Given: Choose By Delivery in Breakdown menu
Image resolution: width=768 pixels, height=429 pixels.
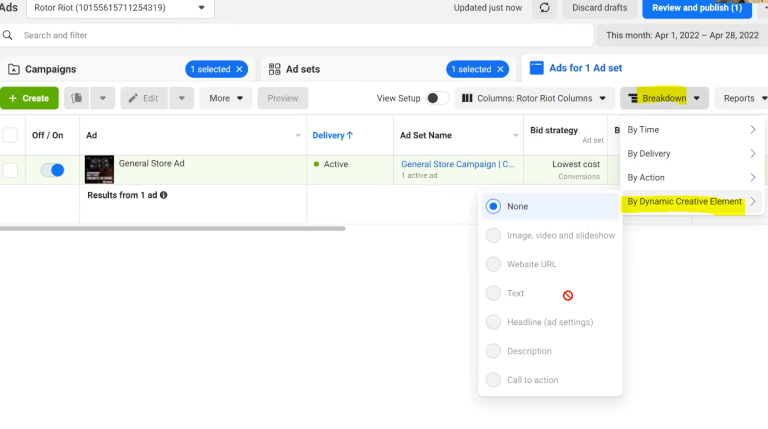Looking at the screenshot, I should [x=690, y=154].
